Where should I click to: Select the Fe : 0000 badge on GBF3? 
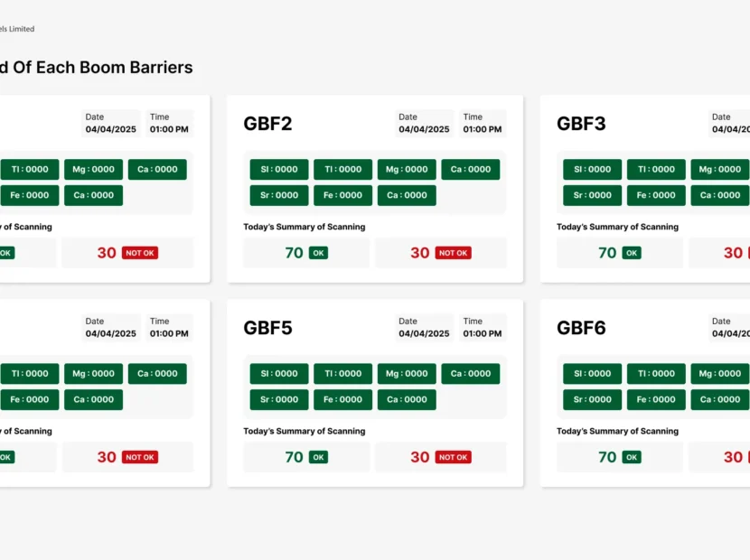coord(656,195)
